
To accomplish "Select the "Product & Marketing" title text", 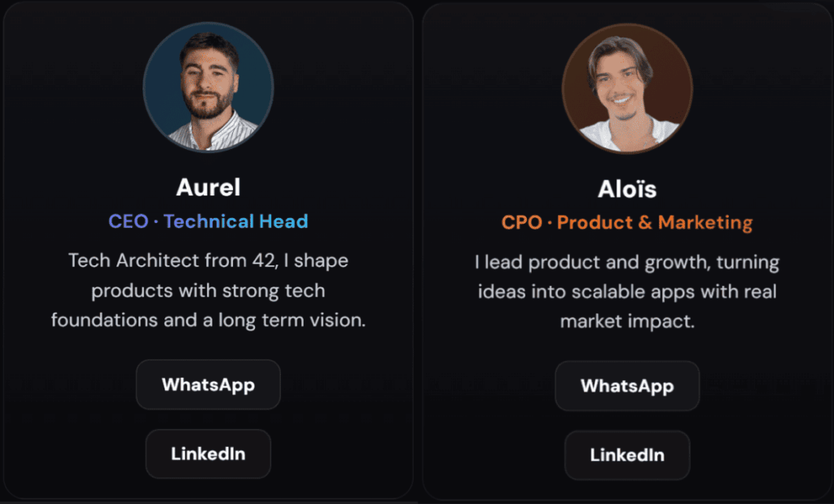I will (x=655, y=222).
